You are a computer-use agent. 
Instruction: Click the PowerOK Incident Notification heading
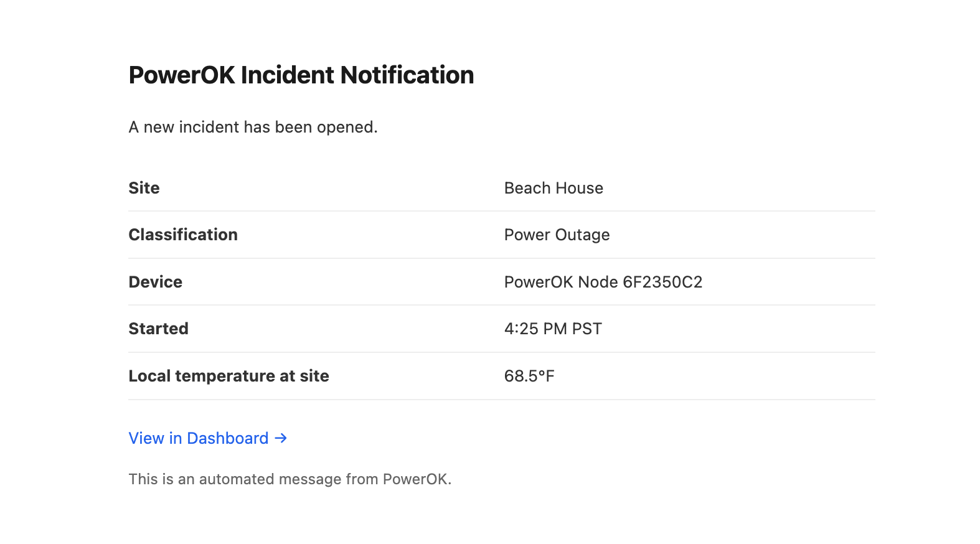(x=301, y=75)
